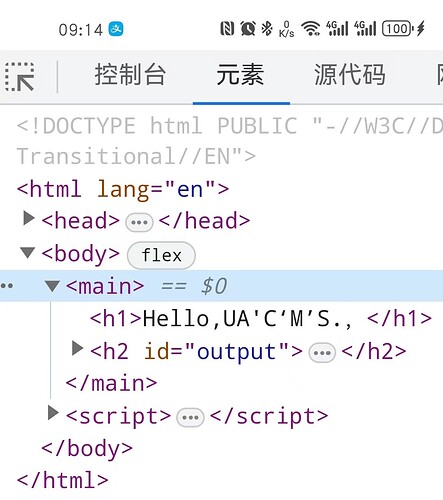Click the ellipsis button inside script tag

[190, 417]
